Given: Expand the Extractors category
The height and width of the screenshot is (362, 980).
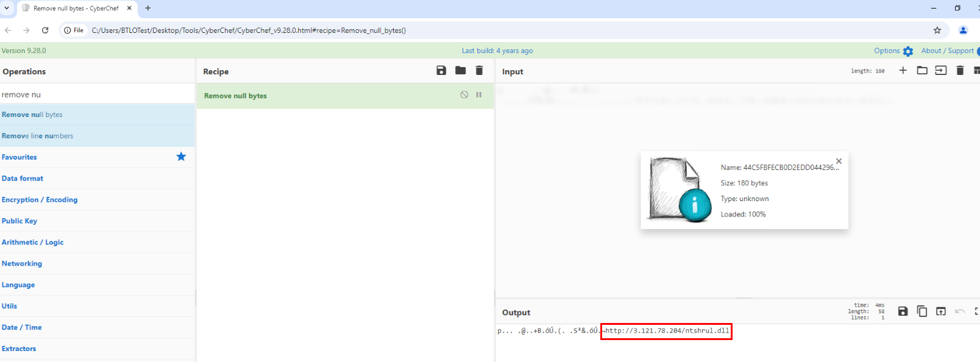Looking at the screenshot, I should [98, 349].
